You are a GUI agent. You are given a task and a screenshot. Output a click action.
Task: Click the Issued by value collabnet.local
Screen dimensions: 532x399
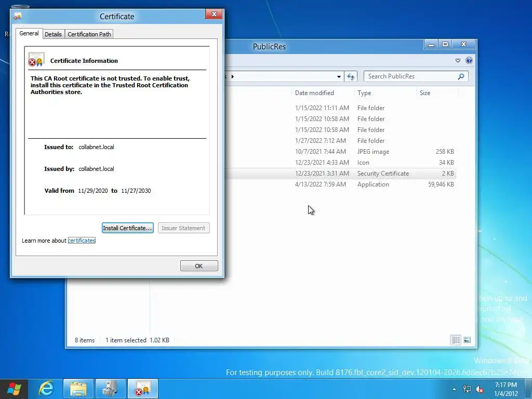[x=96, y=169]
